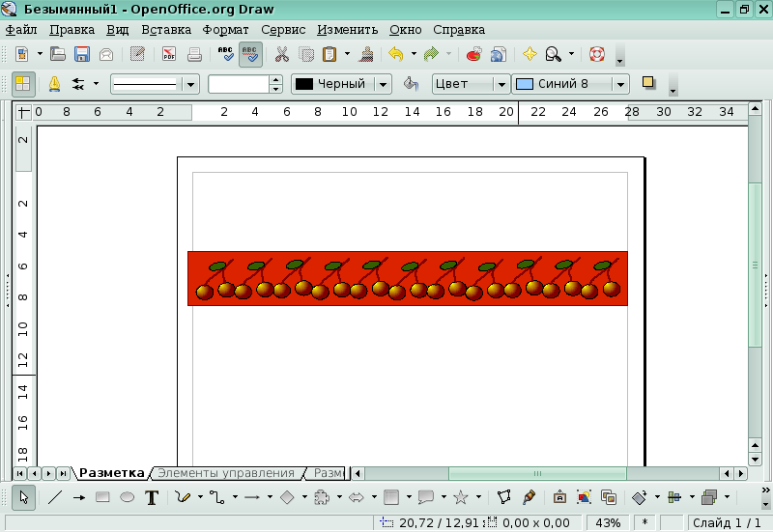The height and width of the screenshot is (532, 773).
Task: Toggle Glue Points tool
Action: (x=529, y=497)
